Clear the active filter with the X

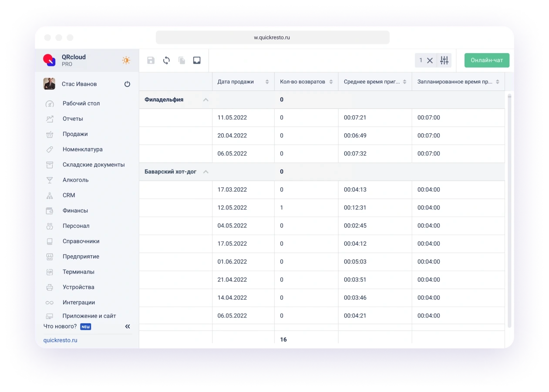click(430, 60)
